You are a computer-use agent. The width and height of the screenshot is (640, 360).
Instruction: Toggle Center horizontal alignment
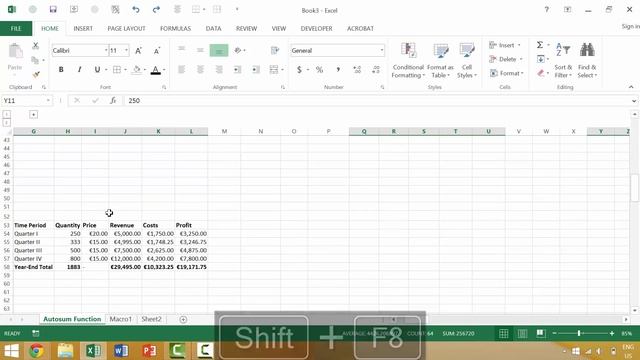200,70
